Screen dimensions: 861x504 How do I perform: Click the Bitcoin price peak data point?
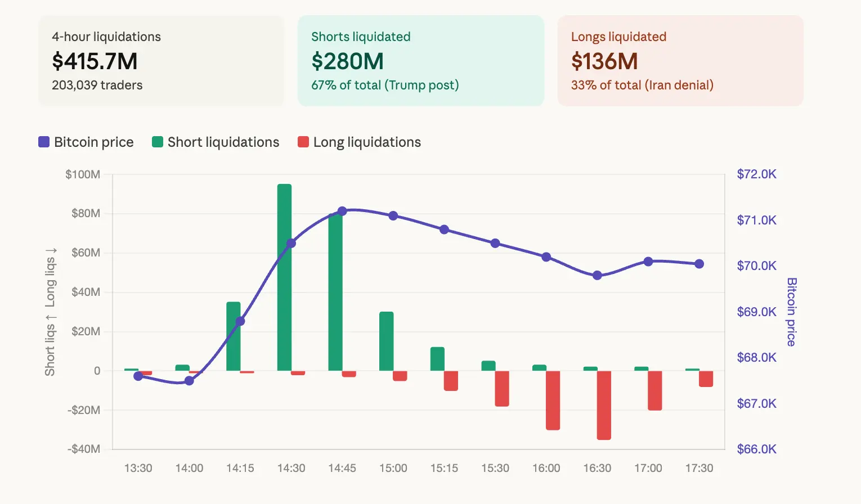[342, 211]
